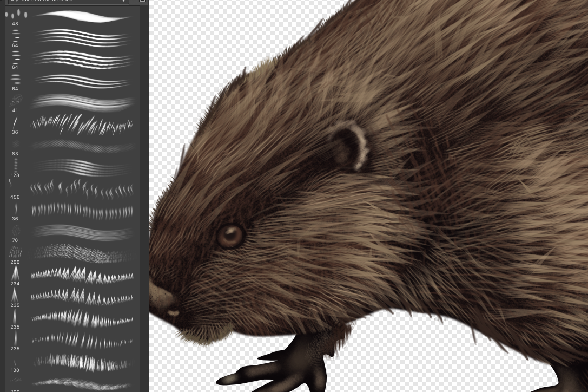The image size is (588, 392).
Task: Click the beaver's eye on the canvas
Action: (x=230, y=236)
